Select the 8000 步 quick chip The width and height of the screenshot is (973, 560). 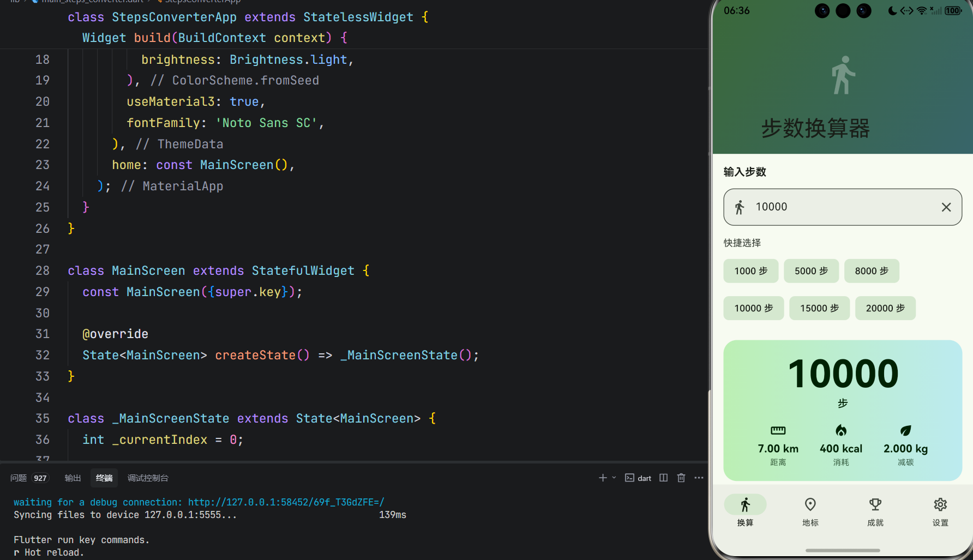point(872,271)
